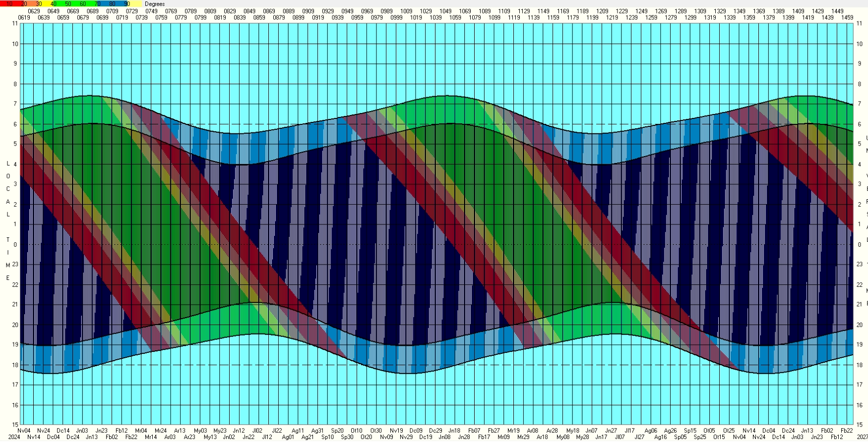This screenshot has width=868, height=442.
Task: Select the 0629 day number header
Action: pyautogui.click(x=34, y=11)
